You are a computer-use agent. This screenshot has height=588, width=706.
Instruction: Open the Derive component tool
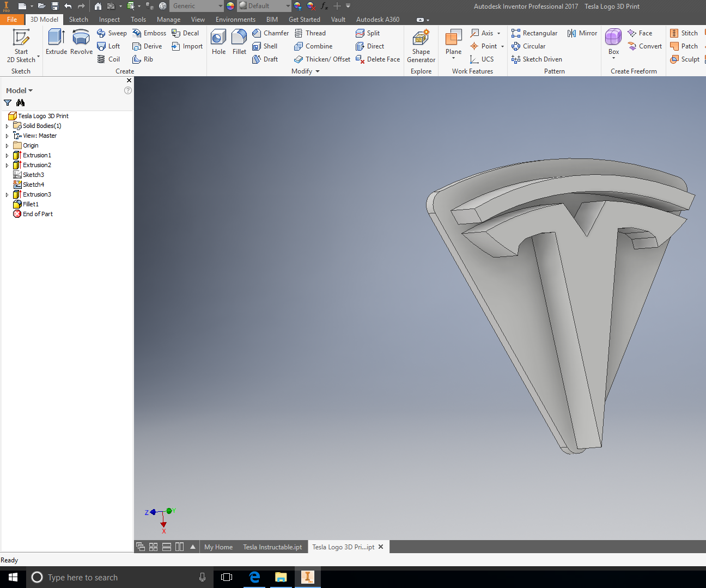[x=147, y=46]
